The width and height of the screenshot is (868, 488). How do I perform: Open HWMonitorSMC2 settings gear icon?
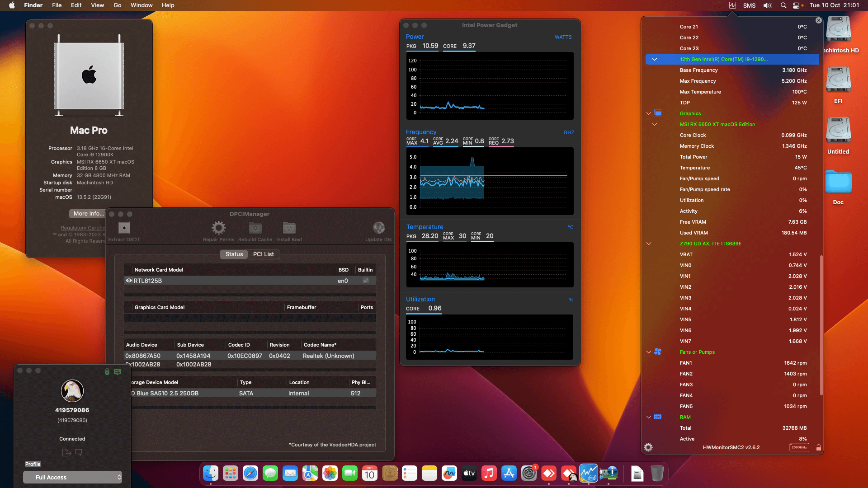tap(648, 447)
